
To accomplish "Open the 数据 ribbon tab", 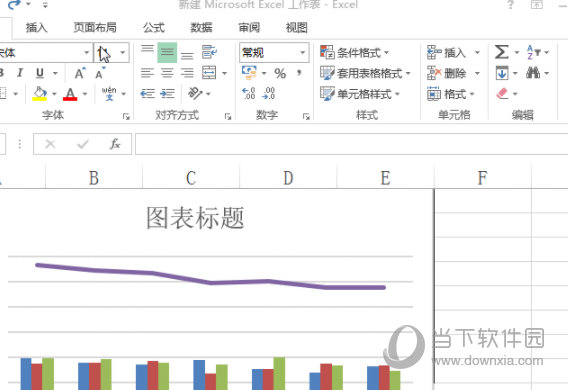I will [201, 28].
